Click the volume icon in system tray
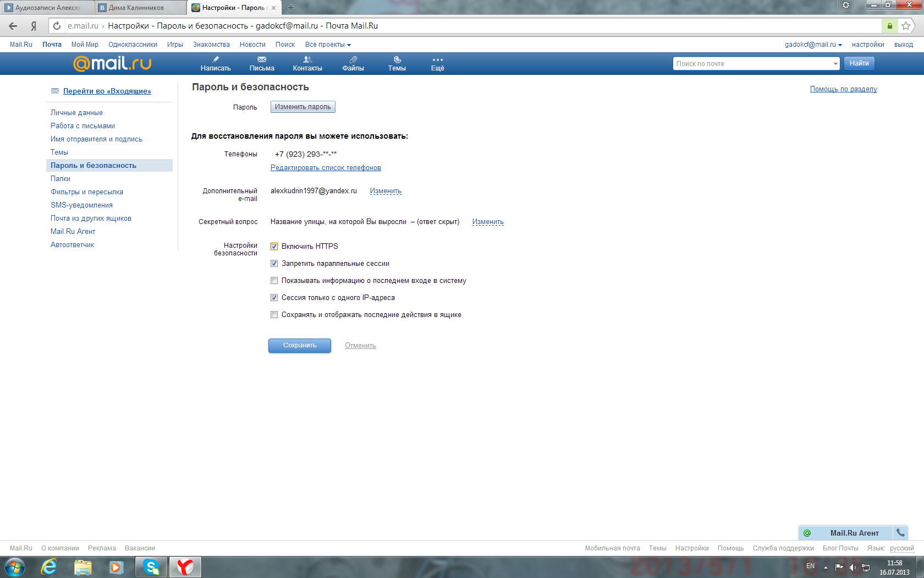Image resolution: width=924 pixels, height=578 pixels. (x=853, y=567)
